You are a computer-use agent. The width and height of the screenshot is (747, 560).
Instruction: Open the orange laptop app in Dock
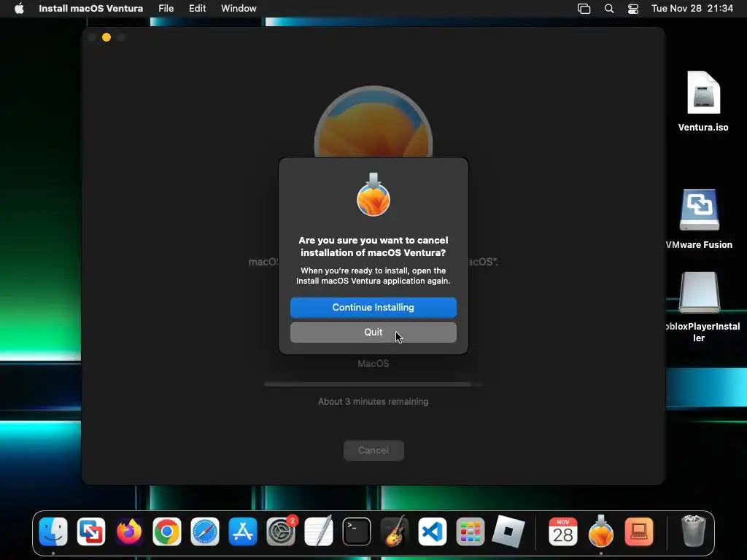tap(639, 532)
